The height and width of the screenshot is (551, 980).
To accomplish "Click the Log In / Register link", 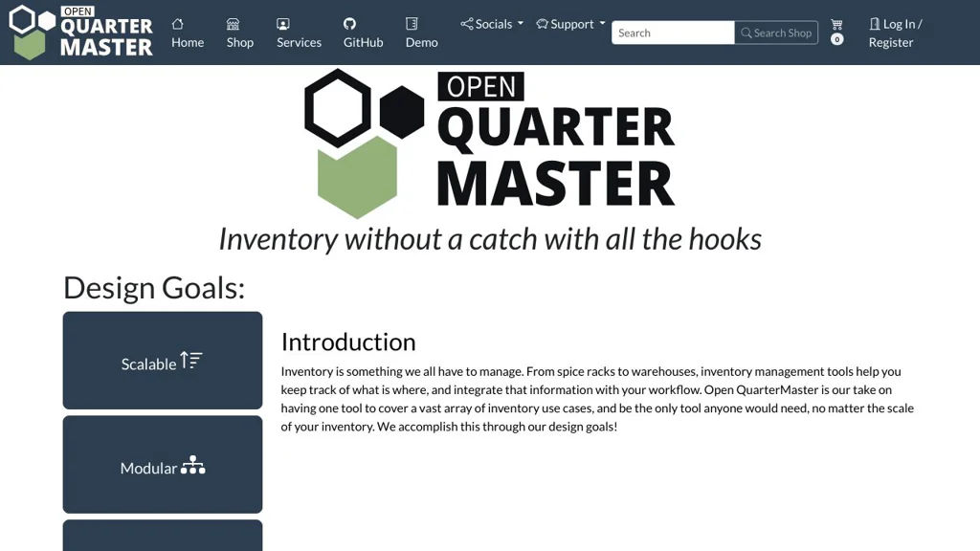I will 896,33.
